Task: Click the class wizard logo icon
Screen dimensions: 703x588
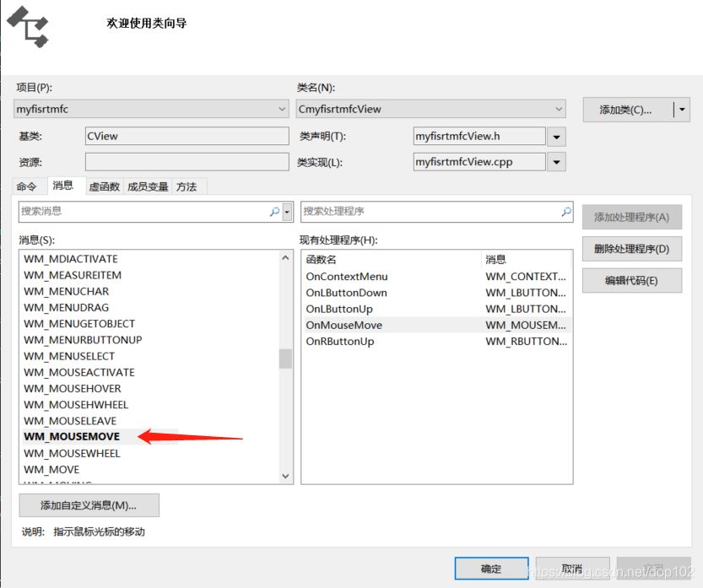Action: click(x=28, y=27)
